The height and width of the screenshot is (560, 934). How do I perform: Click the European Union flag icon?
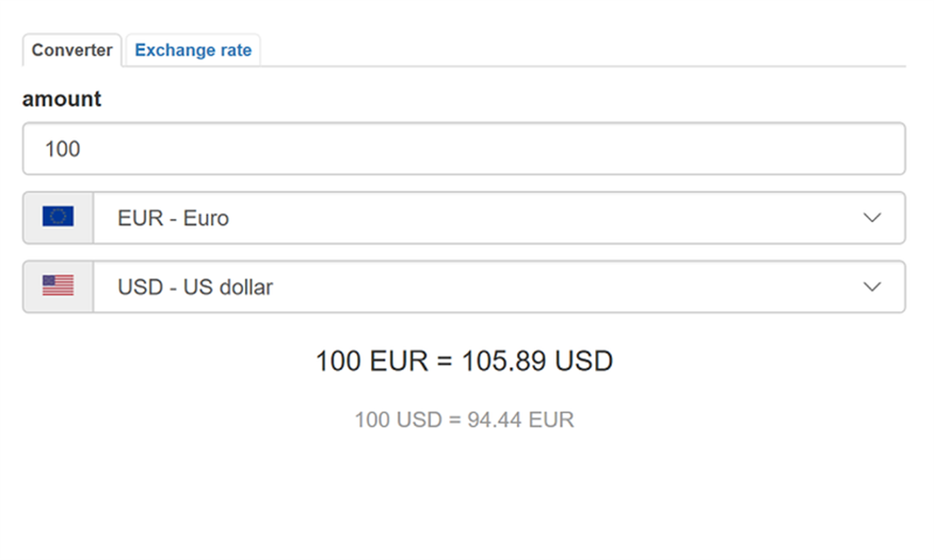(x=57, y=217)
